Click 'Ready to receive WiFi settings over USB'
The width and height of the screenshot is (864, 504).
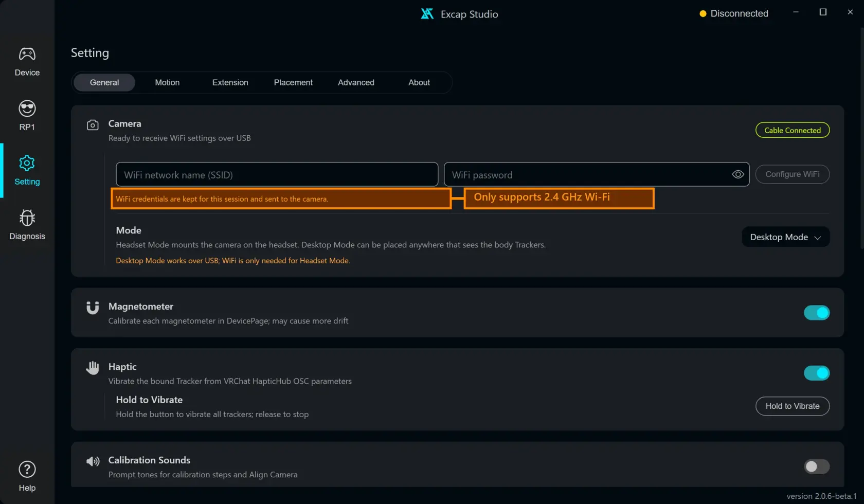point(179,138)
